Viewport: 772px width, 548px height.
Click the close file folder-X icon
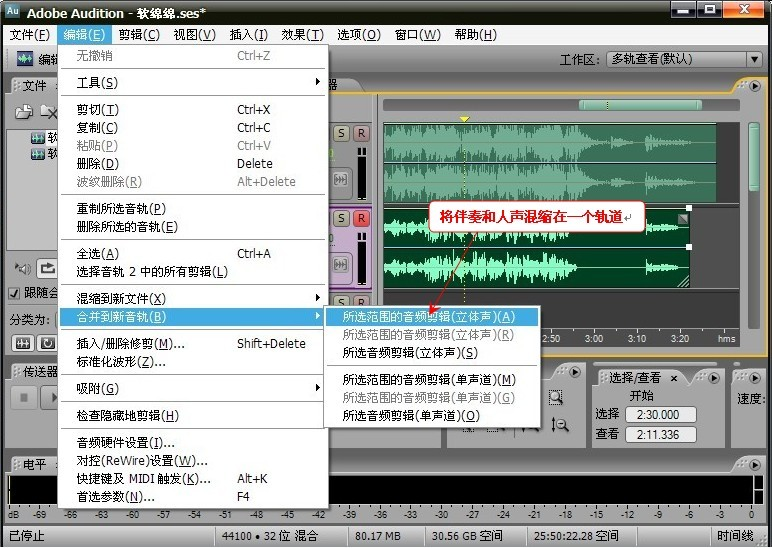coord(48,112)
